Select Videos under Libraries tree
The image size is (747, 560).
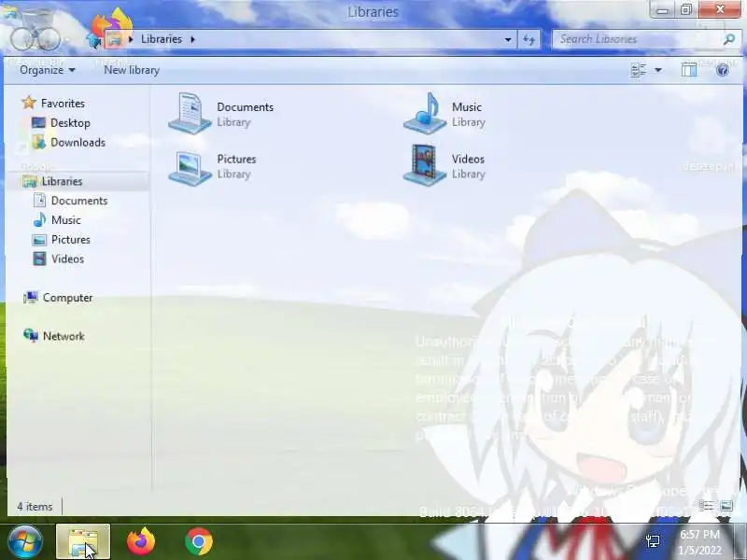[x=58, y=259]
